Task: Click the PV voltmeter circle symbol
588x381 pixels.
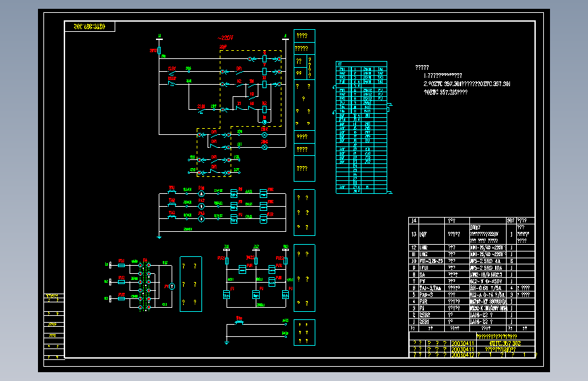Action: tap(172, 287)
